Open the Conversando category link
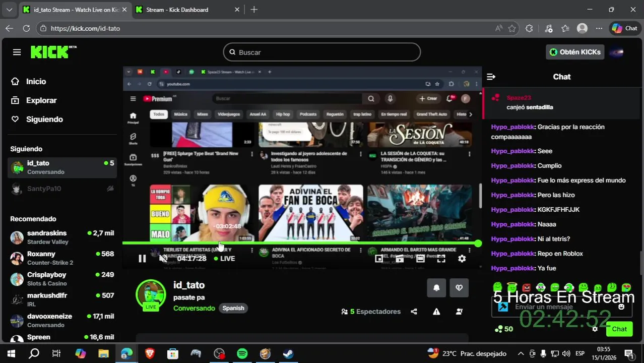The image size is (644, 363). point(194,308)
